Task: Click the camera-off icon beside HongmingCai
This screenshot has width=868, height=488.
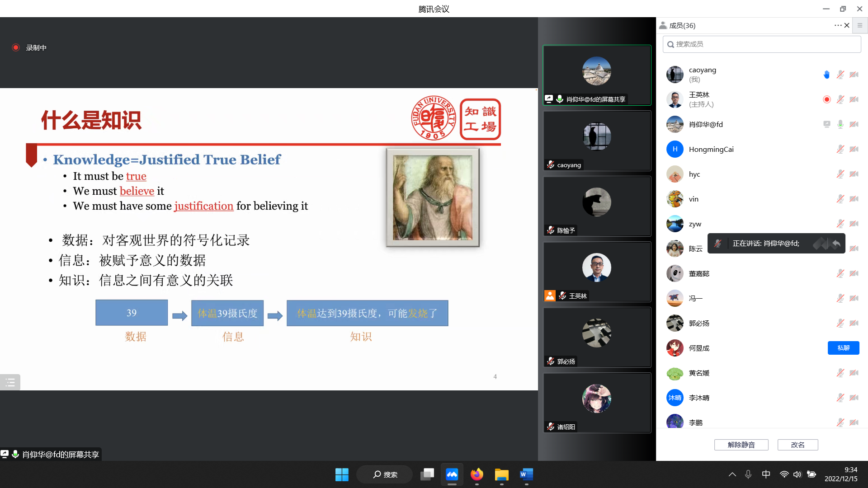Action: pos(854,149)
